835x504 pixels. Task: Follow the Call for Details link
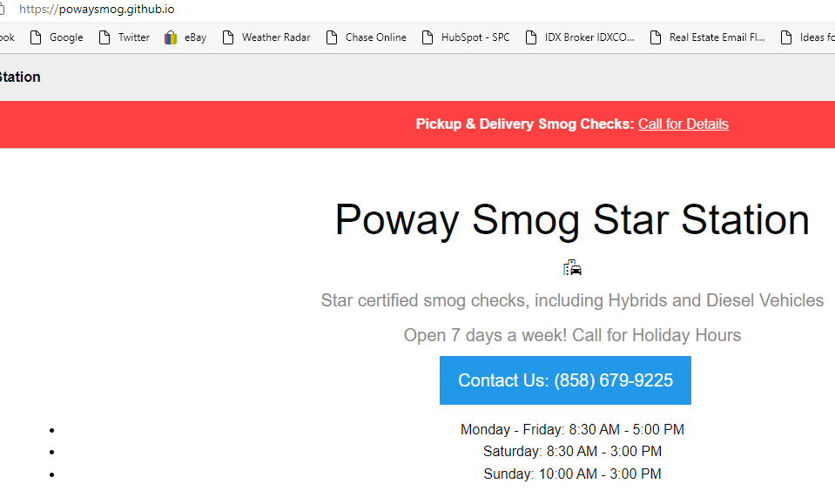click(683, 124)
